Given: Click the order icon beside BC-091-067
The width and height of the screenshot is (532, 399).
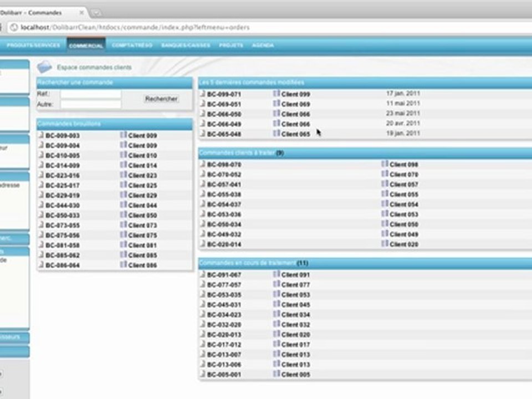Looking at the screenshot, I should pos(203,274).
